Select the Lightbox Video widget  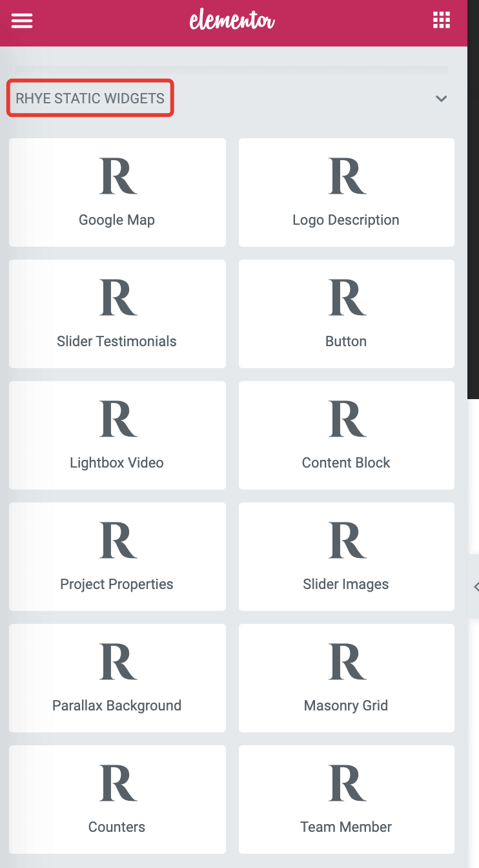pyautogui.click(x=117, y=435)
